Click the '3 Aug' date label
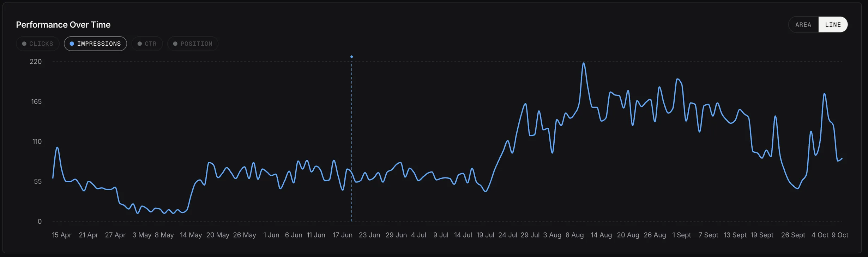The image size is (868, 257). click(552, 235)
